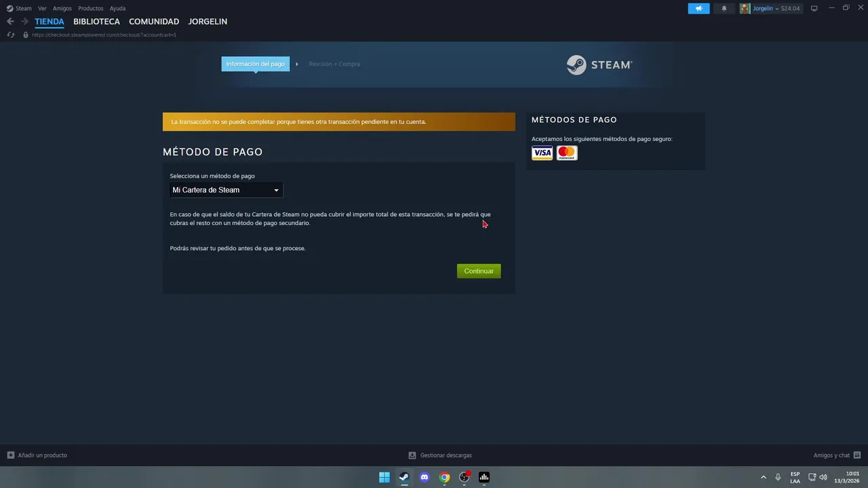
Task: Open Discord from the taskbar
Action: pos(425,477)
